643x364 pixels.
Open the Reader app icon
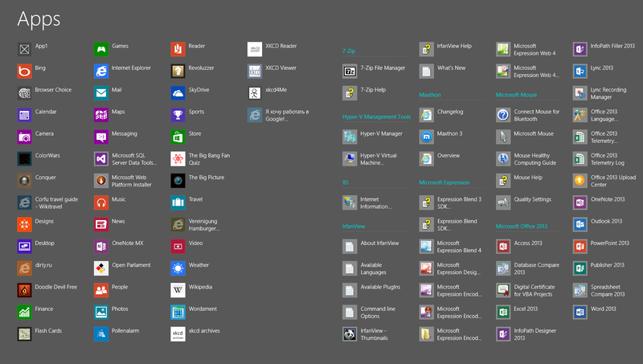coord(178,49)
